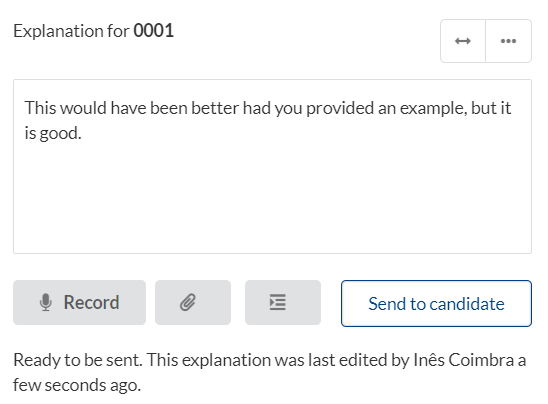Send the explanation to candidate
The width and height of the screenshot is (548, 404).
coord(436,303)
